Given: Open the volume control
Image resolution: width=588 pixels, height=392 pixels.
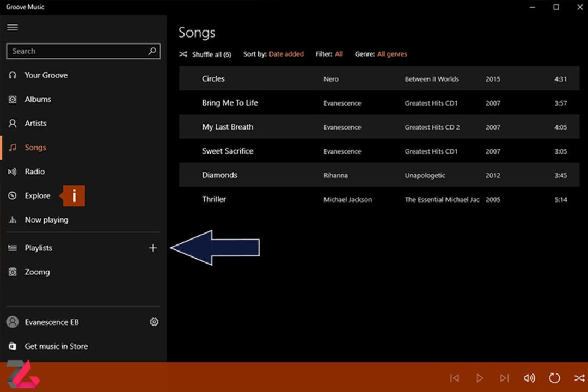Looking at the screenshot, I should click(x=529, y=378).
